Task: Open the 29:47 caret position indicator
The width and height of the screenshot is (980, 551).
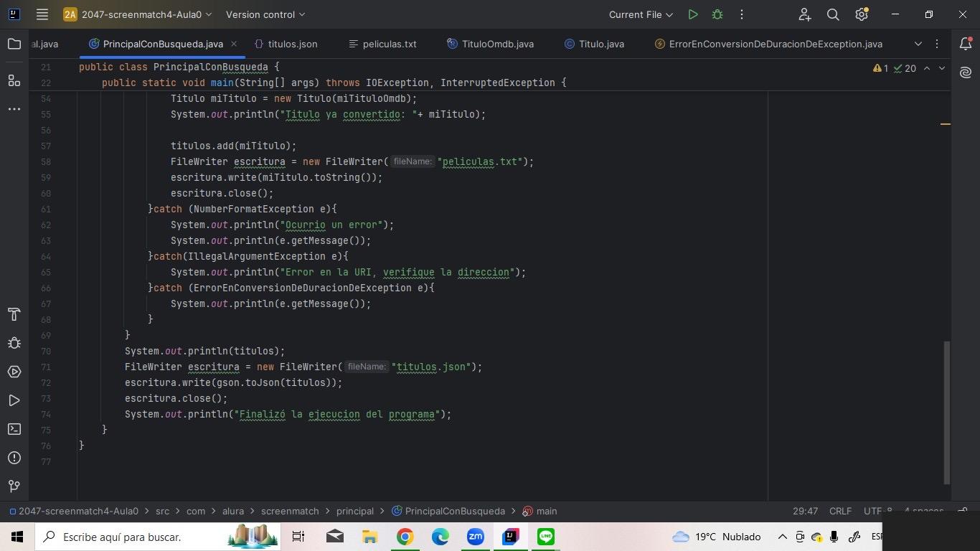Action: 805,511
